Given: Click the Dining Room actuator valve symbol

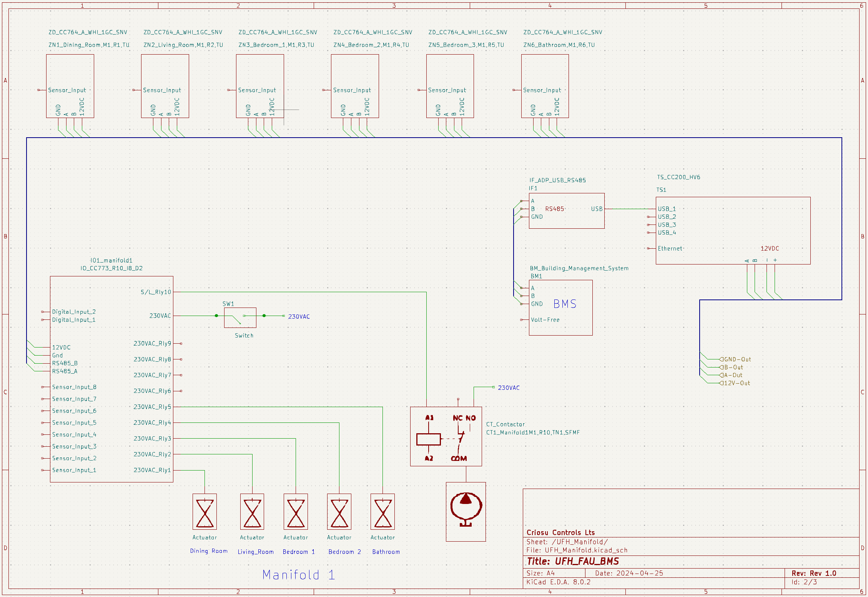Looking at the screenshot, I should point(205,513).
